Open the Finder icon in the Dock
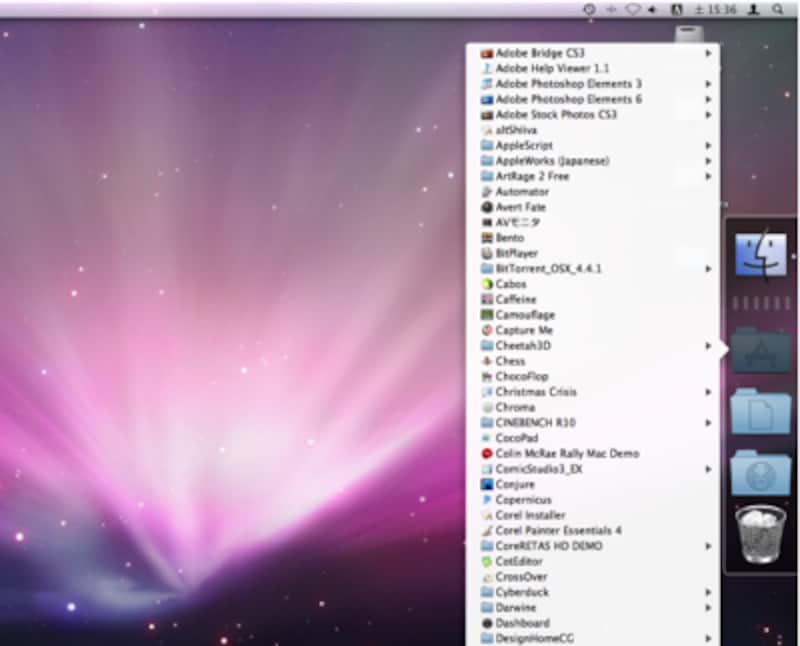Screen dimensions: 800x646 [x=761, y=255]
